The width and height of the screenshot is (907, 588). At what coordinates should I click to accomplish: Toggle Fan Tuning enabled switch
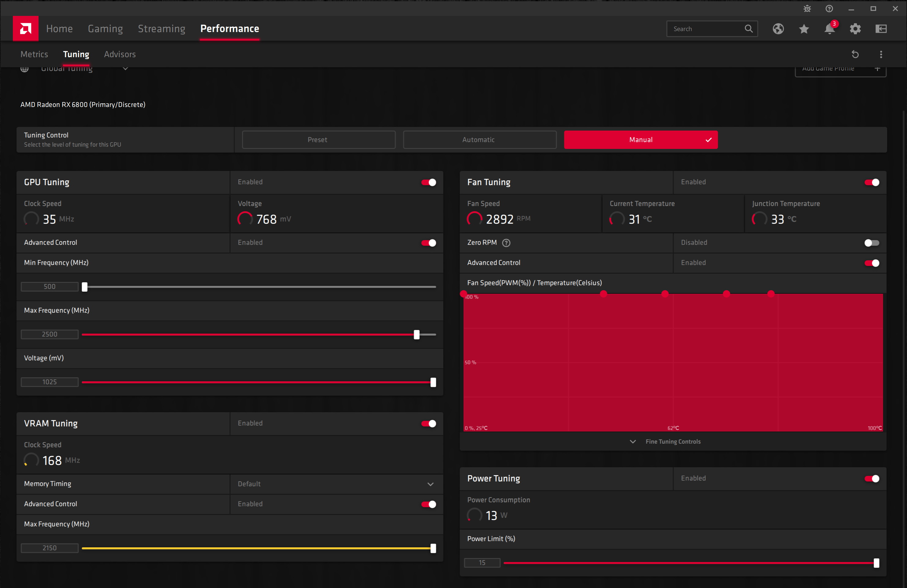click(872, 183)
